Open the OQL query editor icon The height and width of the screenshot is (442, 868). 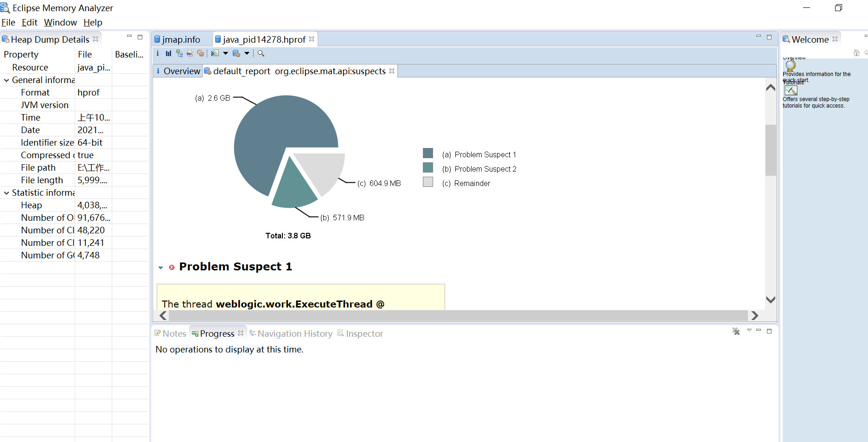tap(189, 53)
